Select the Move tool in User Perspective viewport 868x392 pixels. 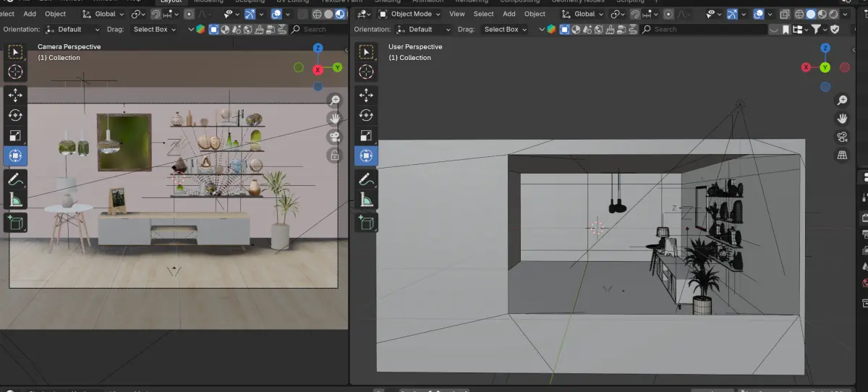pyautogui.click(x=366, y=95)
